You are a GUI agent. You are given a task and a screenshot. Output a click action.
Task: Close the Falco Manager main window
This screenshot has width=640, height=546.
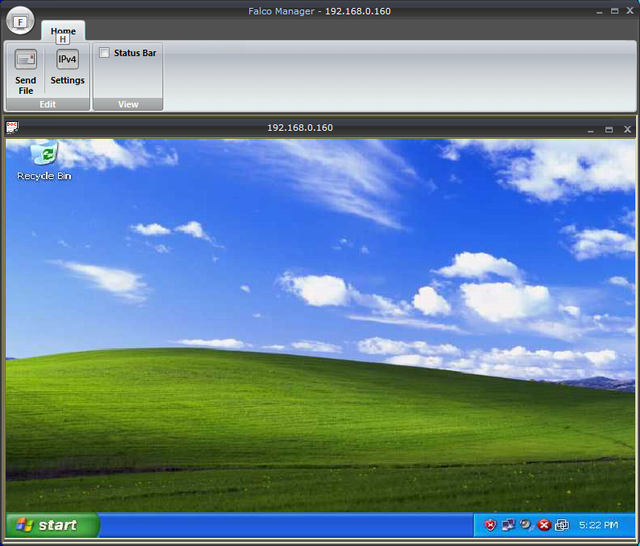coord(630,11)
